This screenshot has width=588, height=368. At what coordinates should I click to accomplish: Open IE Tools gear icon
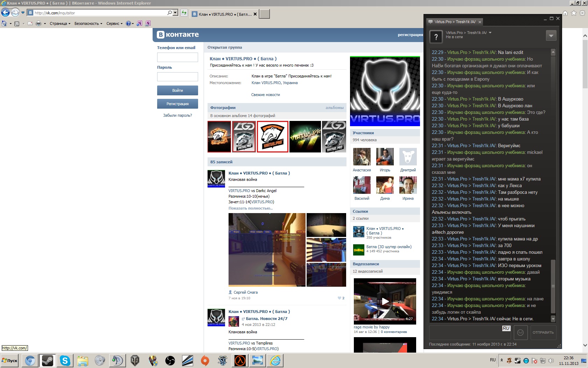[582, 13]
